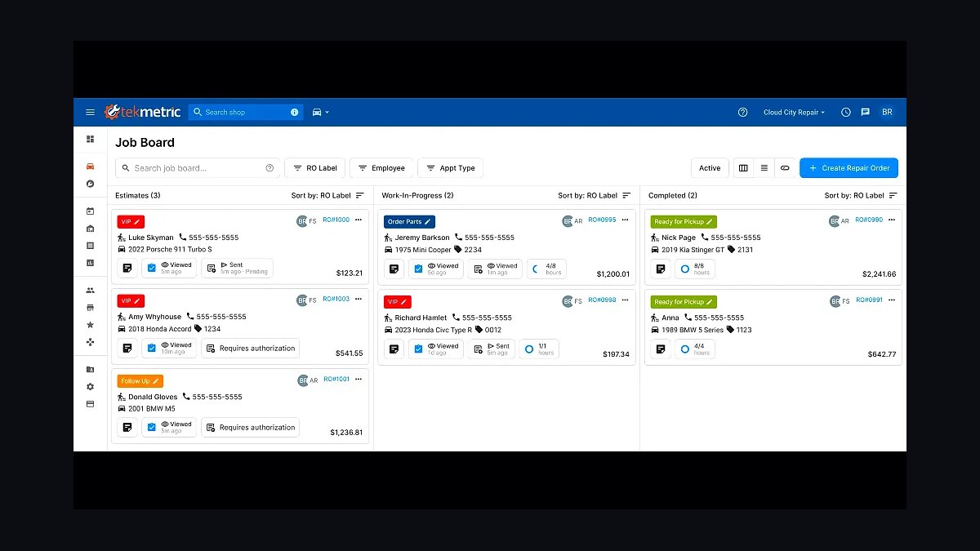Open the settings gear icon in sidebar

click(90, 386)
